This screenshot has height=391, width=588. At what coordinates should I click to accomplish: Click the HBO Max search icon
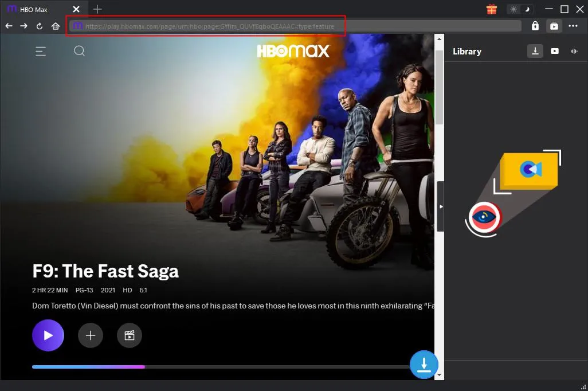coord(80,51)
